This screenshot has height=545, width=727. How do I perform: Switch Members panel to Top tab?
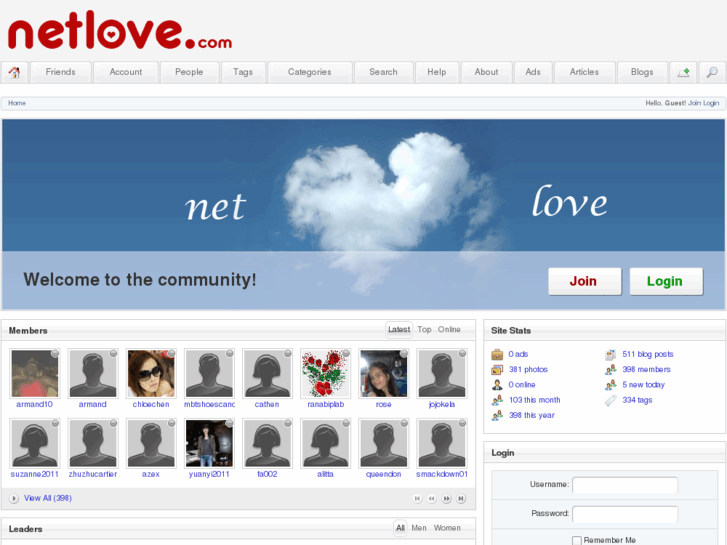(424, 329)
